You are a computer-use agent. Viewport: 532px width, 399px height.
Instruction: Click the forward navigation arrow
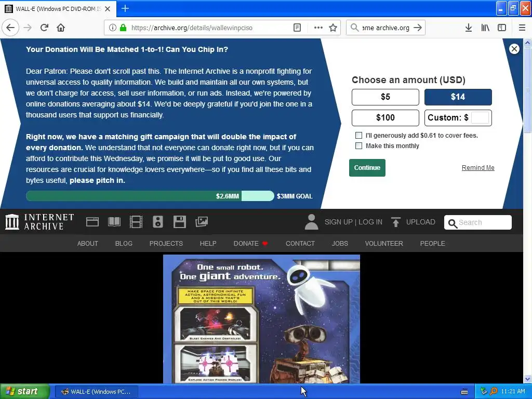[x=28, y=28]
